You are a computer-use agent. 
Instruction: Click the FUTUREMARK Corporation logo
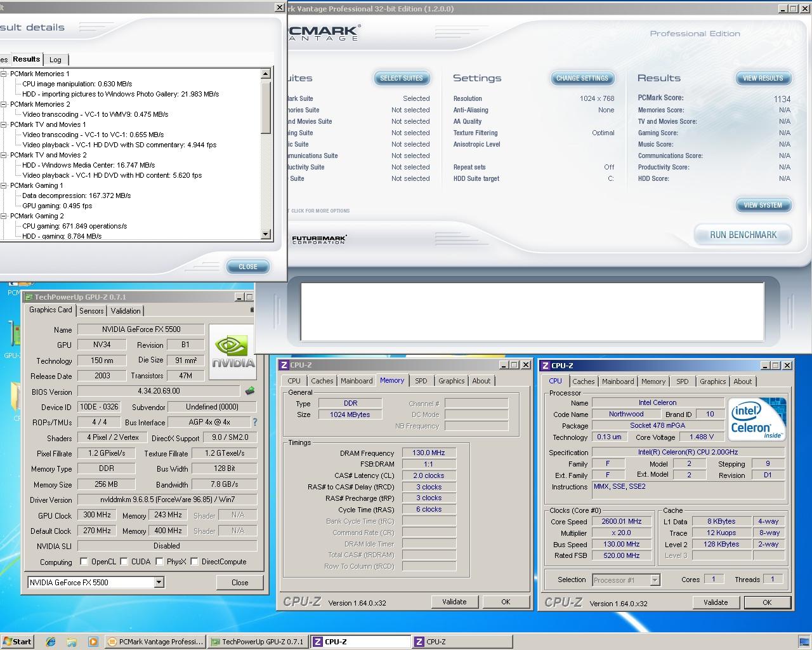319,239
